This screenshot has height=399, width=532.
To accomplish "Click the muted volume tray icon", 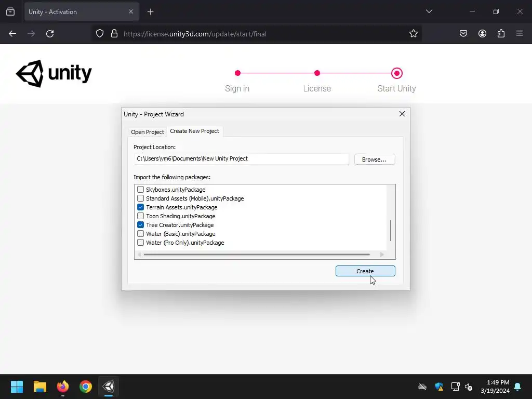I will tap(469, 387).
